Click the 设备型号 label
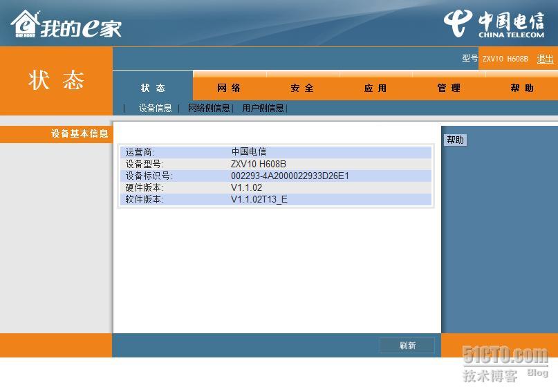Screen dimensions: 558x392 [x=145, y=164]
